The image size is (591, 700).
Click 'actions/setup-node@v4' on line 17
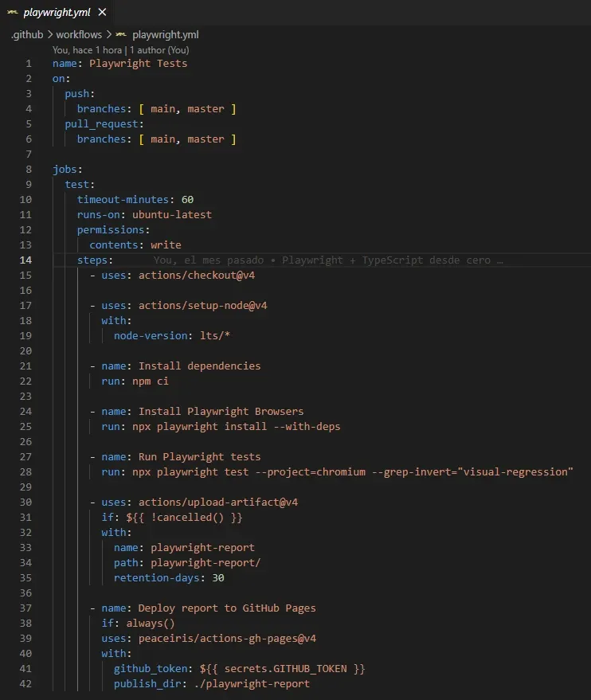click(202, 306)
